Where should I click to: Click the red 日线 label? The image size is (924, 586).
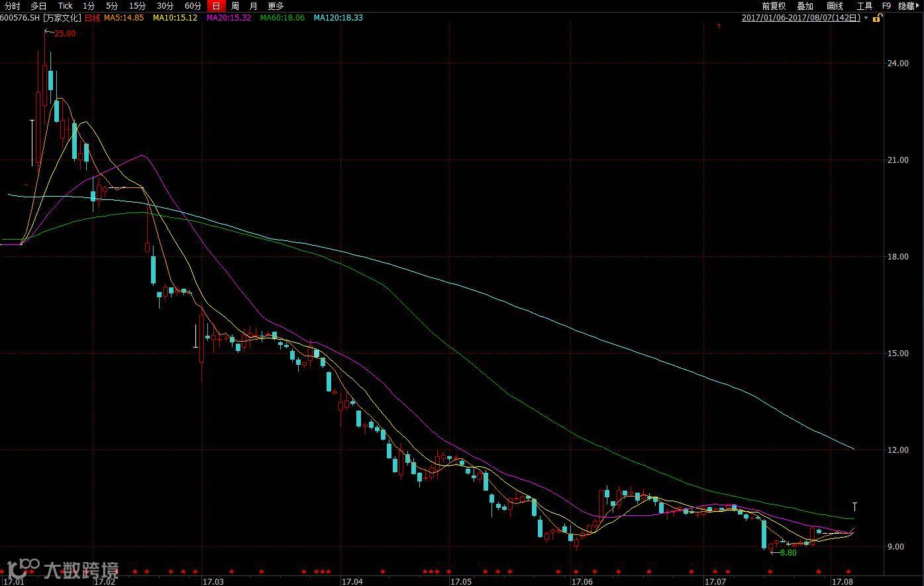coord(92,18)
